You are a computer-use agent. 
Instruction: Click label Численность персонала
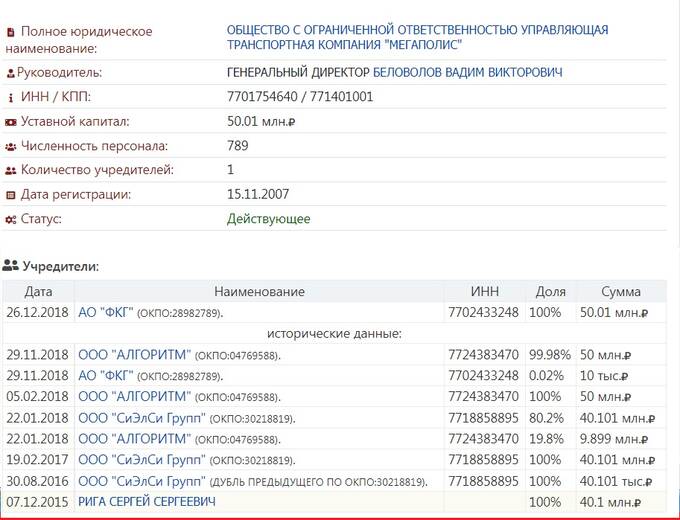(94, 146)
